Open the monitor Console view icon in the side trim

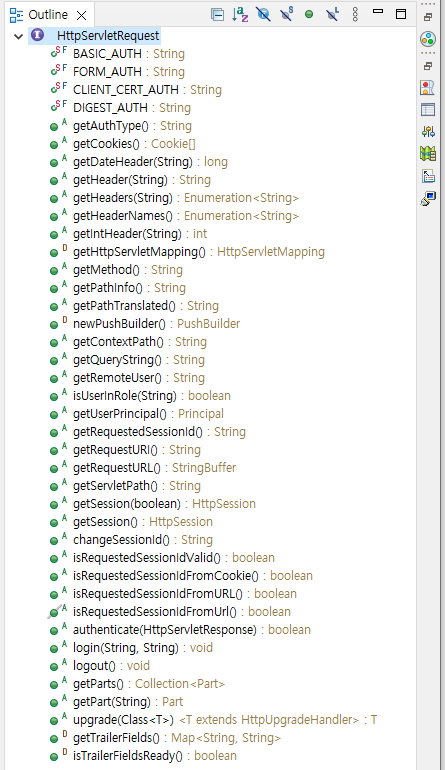pyautogui.click(x=428, y=198)
